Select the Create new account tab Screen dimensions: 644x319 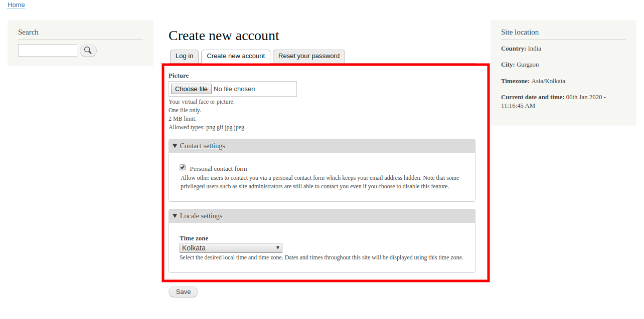(236, 56)
